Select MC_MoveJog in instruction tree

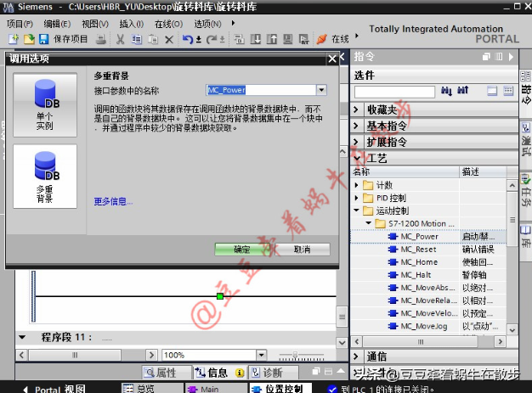(424, 326)
